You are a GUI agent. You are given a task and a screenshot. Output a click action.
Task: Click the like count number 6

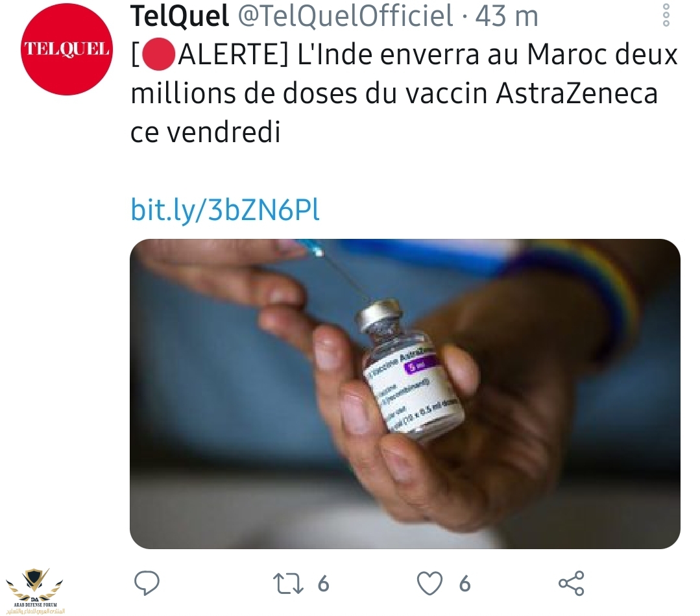point(465,584)
